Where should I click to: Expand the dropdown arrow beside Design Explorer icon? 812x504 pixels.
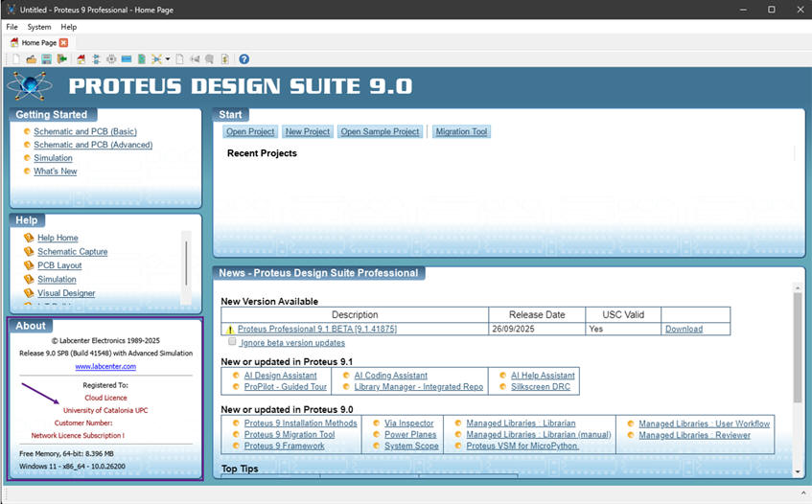click(x=168, y=59)
